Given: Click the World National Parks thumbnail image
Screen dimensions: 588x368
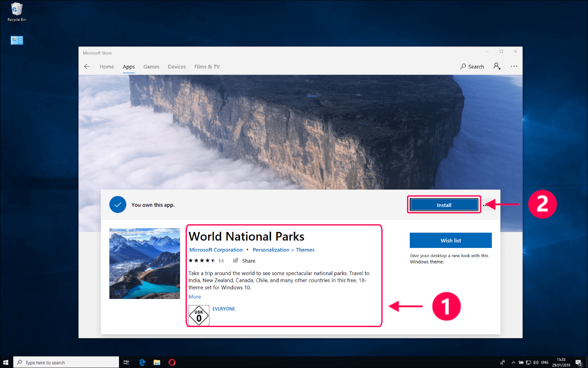Looking at the screenshot, I should [x=145, y=264].
